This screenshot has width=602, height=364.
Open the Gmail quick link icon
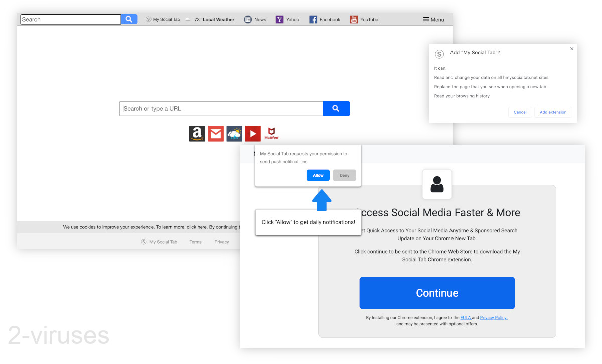[x=216, y=133]
